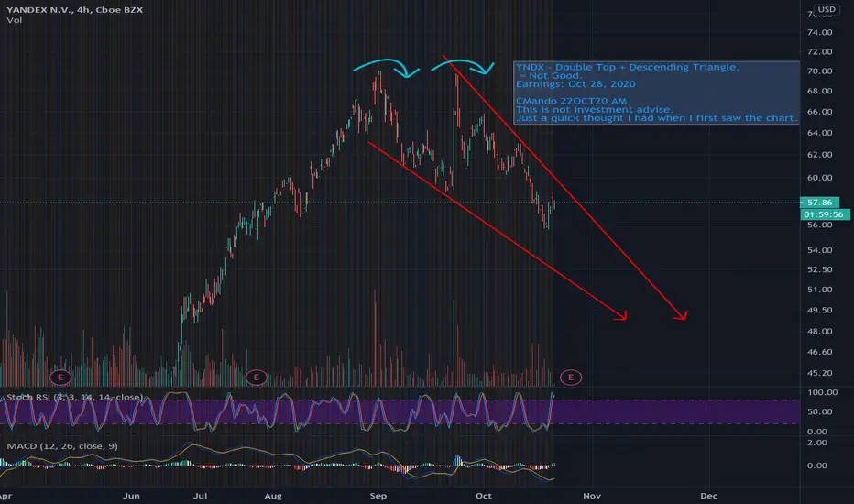Select the Stoch RSI indicator label
Screen dimensions: 854x504
(74, 397)
